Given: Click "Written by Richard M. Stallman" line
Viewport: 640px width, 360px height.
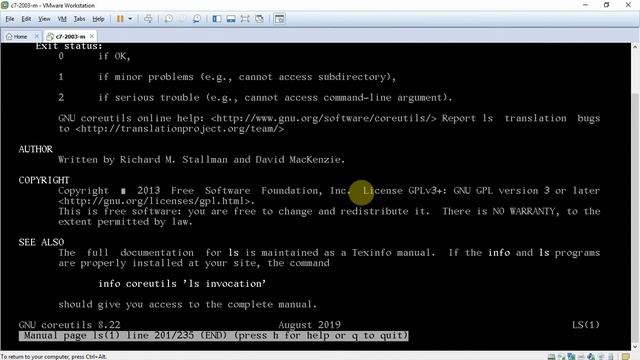Looking at the screenshot, I should (x=202, y=160).
